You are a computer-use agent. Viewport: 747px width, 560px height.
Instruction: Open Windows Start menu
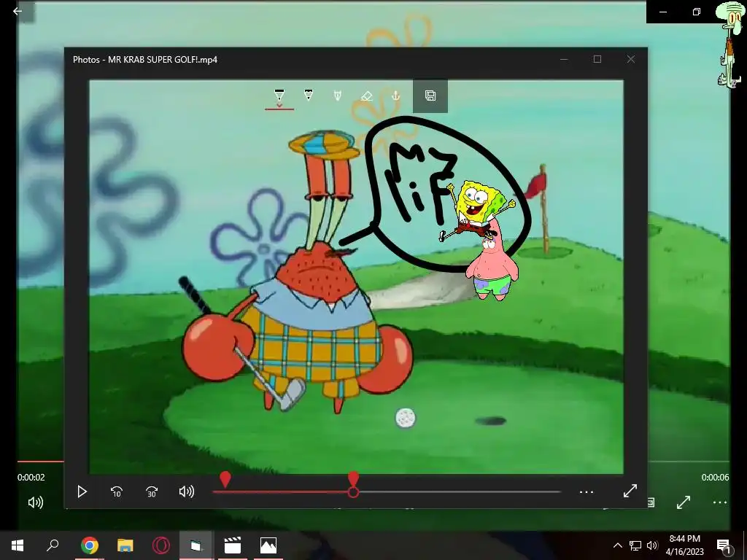click(18, 545)
